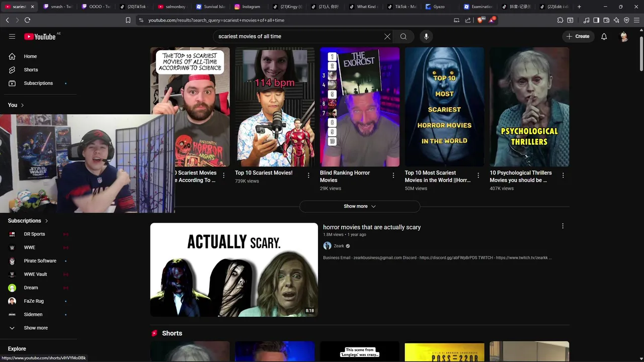Open options for Blind Ranking Horror Movies short
Viewport: 644px width, 362px height.
[393, 175]
